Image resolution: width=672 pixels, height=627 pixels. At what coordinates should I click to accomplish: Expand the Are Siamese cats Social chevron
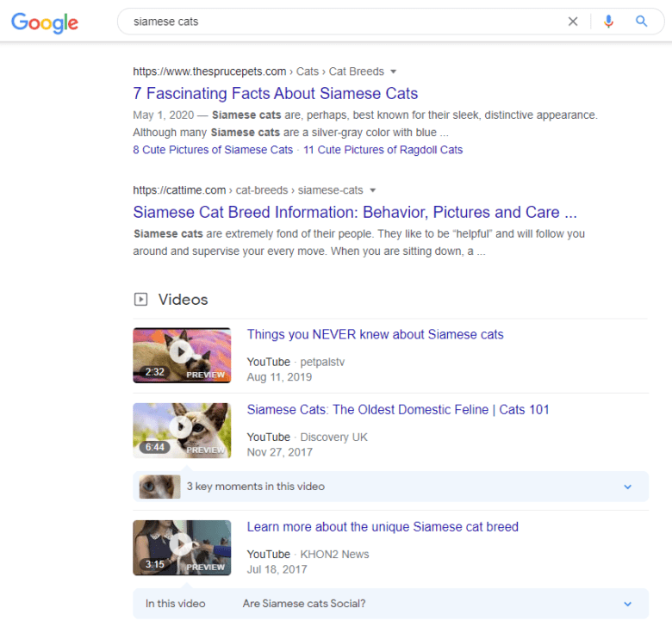click(x=628, y=604)
